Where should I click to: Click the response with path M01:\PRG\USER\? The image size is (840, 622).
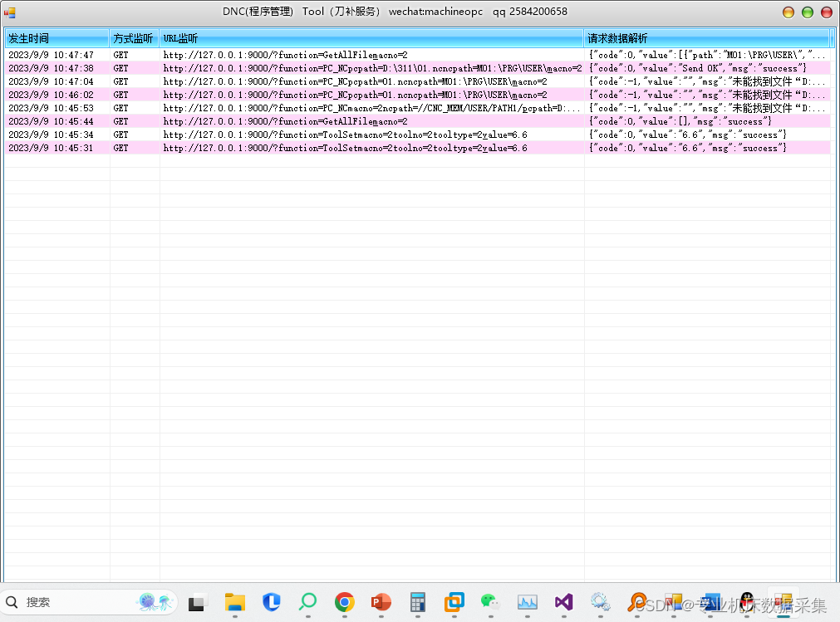click(x=706, y=55)
